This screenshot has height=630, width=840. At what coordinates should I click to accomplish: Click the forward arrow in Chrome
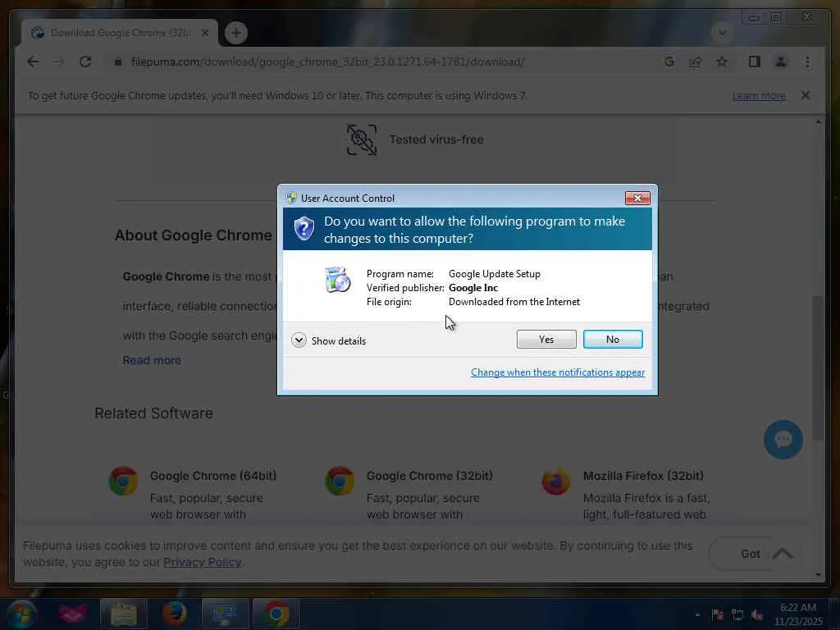[x=58, y=62]
